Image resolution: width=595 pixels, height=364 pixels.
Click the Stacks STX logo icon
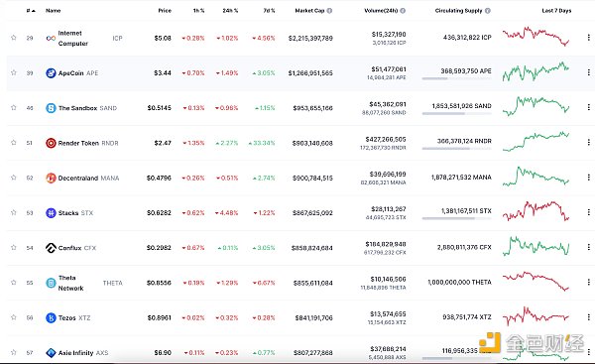coord(51,212)
